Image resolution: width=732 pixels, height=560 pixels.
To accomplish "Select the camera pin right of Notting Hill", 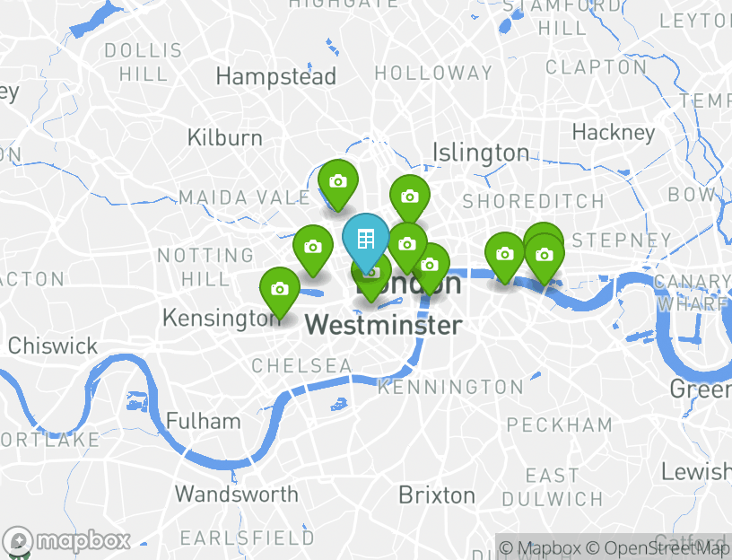I will coord(313,247).
